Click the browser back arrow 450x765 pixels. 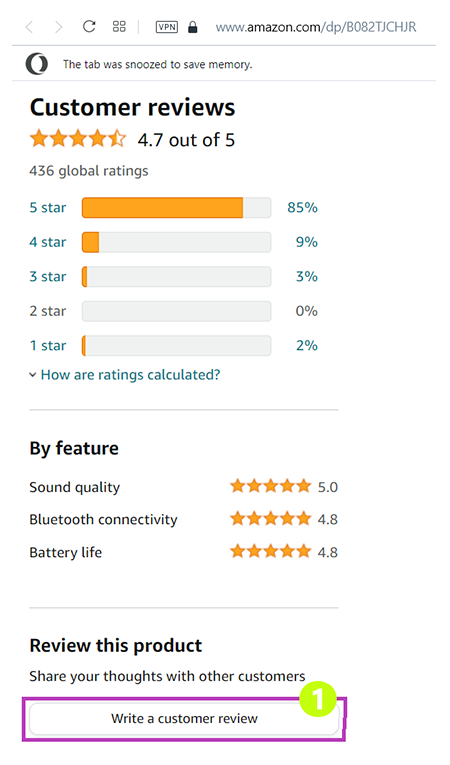point(30,27)
